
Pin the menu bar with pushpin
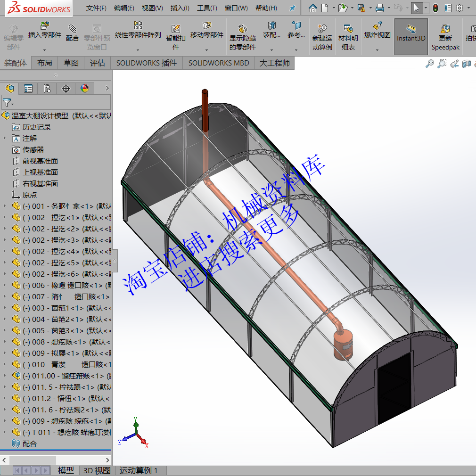(292, 8)
